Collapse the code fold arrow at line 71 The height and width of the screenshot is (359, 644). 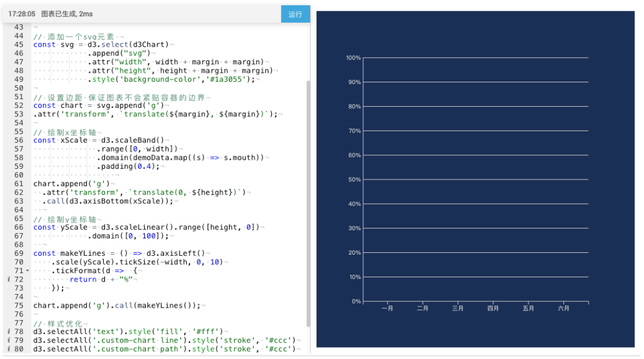(x=27, y=271)
